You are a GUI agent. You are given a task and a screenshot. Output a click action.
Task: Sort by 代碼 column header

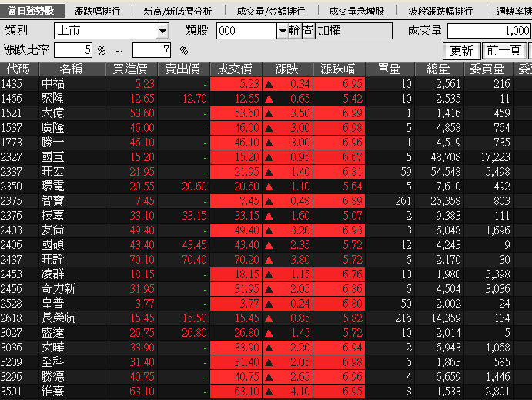coord(19,69)
